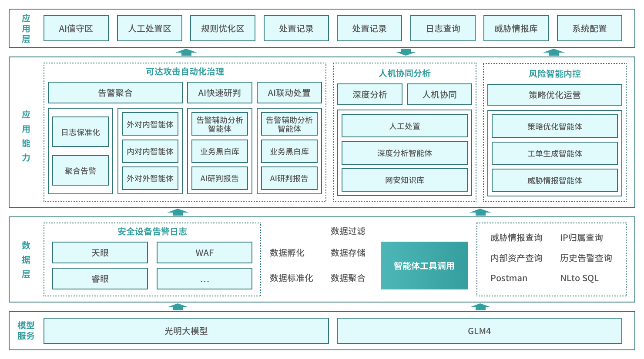
Task: Select the AI值守区 module
Action: coord(76,28)
